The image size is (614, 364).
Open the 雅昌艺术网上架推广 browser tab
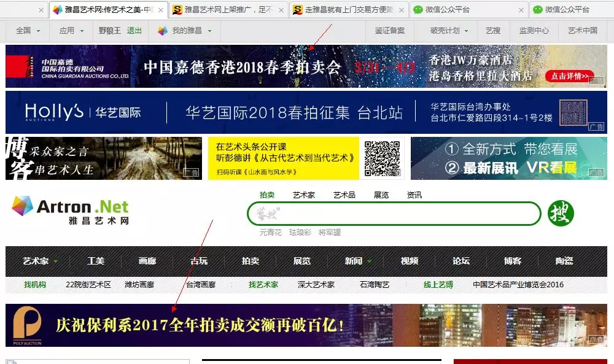click(x=228, y=10)
